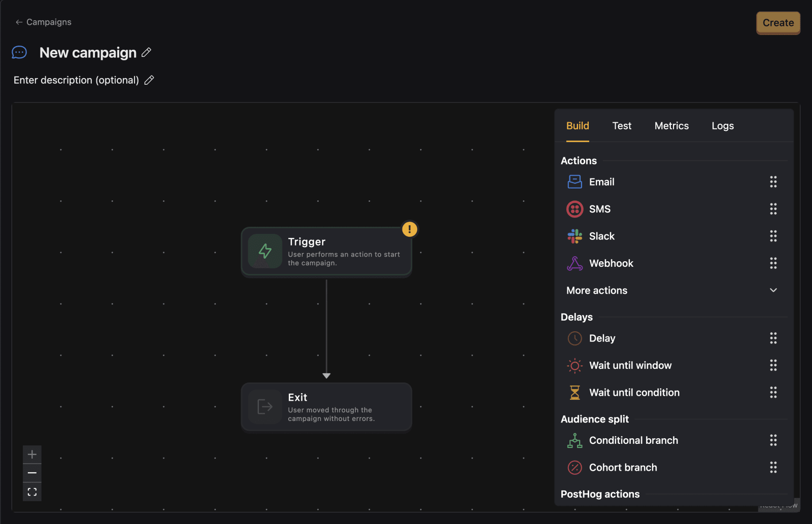Screen dimensions: 812x524
Task: Switch to the Test tab
Action: pos(622,126)
